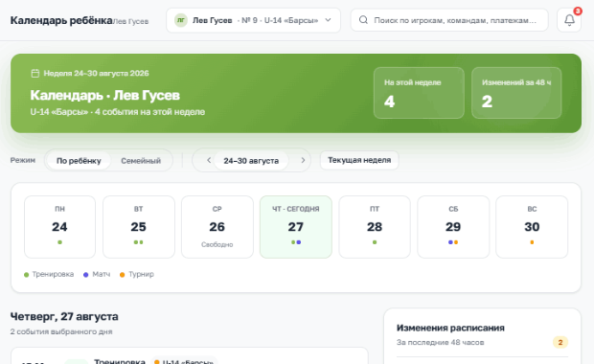Click the green Тренировка legend dot

26,275
